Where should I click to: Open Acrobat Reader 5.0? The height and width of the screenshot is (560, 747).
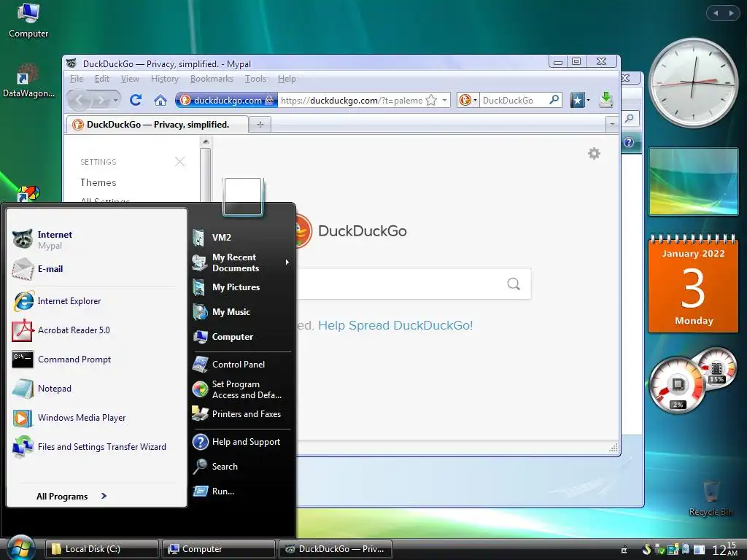click(x=96, y=330)
